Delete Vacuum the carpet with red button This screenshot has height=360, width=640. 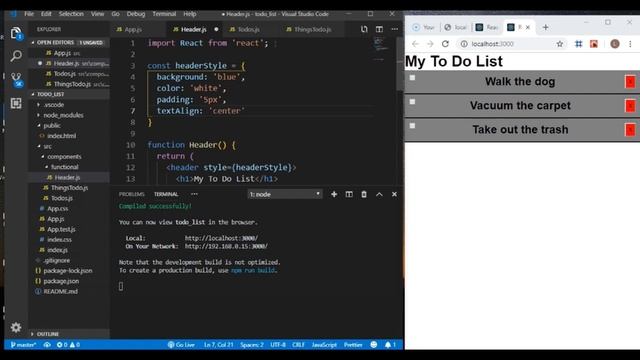(x=630, y=106)
